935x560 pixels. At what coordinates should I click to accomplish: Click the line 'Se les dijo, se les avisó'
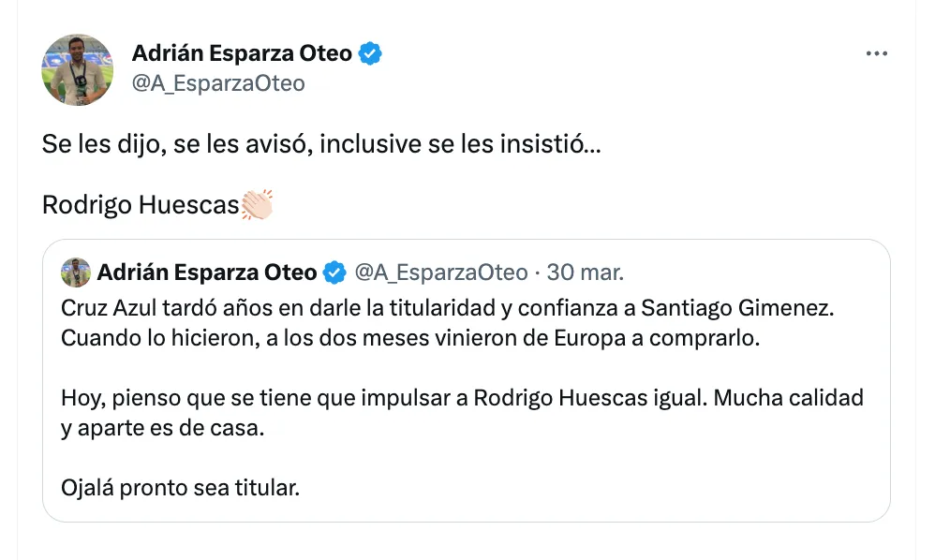click(323, 143)
